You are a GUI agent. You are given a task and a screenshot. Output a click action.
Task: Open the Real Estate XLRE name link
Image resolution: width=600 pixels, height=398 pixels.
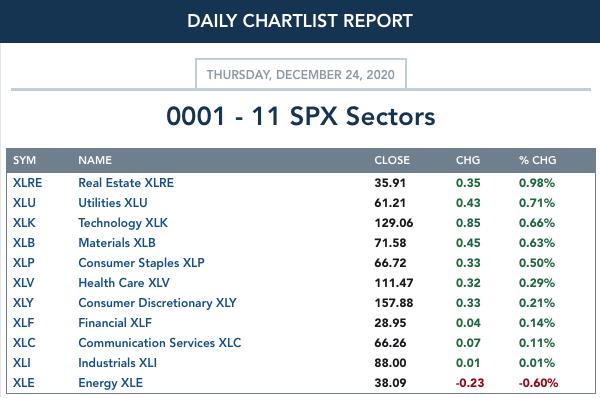(126, 183)
